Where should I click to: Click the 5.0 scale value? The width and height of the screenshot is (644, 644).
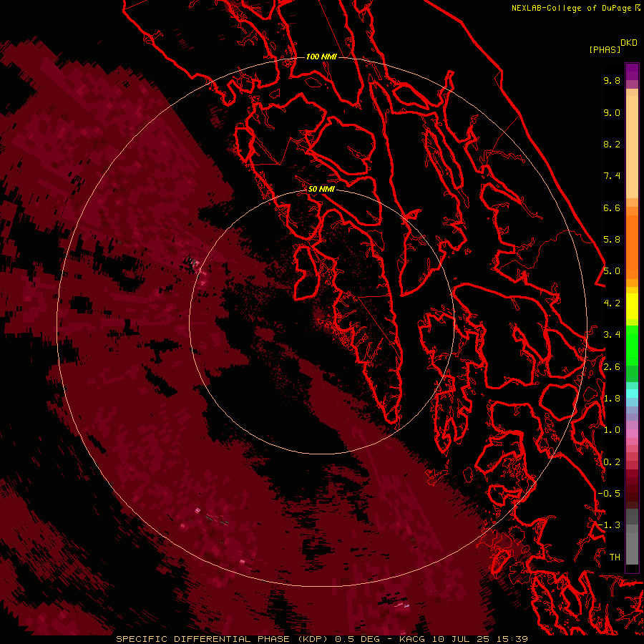point(612,271)
